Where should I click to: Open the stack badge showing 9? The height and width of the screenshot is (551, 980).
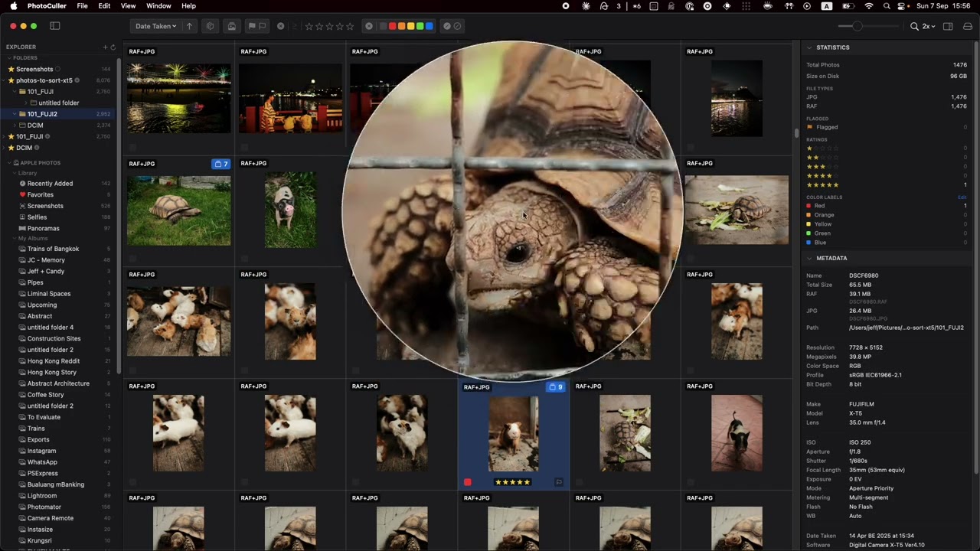[555, 387]
